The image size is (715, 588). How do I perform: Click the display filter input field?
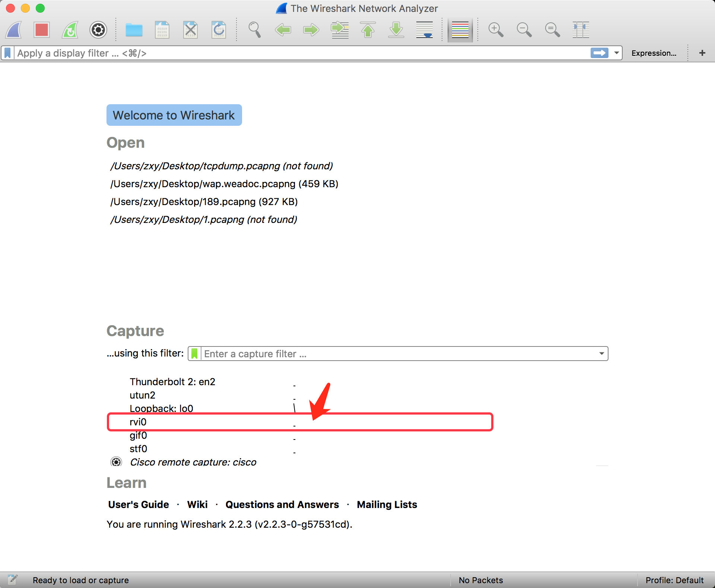[302, 53]
